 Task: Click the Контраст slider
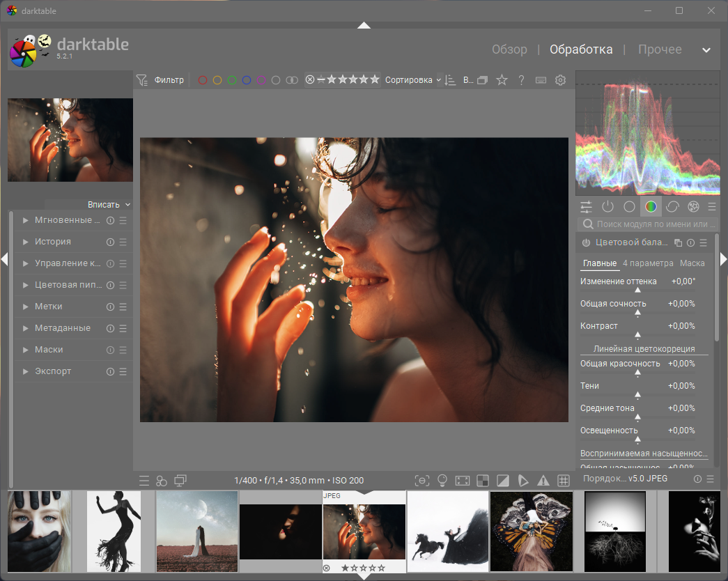[x=637, y=334]
